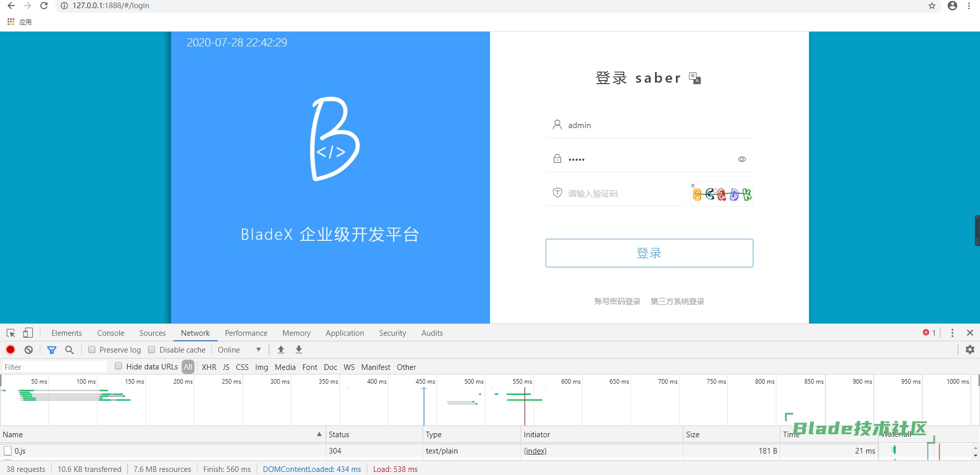Image resolution: width=980 pixels, height=475 pixels.
Task: Stop recording network log
Action: pos(10,349)
